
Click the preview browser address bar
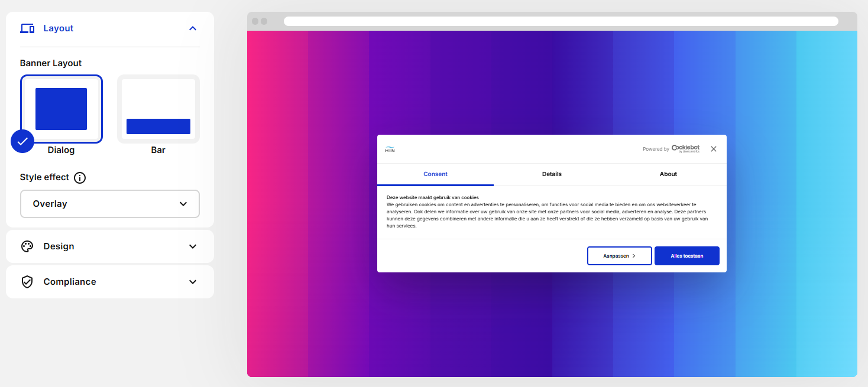click(561, 21)
